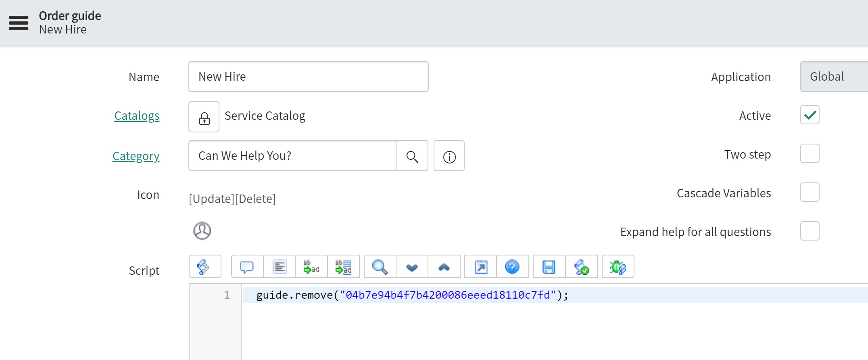Click the magnifier Search icon in script toolbar
The width and height of the screenshot is (868, 360).
(380, 267)
